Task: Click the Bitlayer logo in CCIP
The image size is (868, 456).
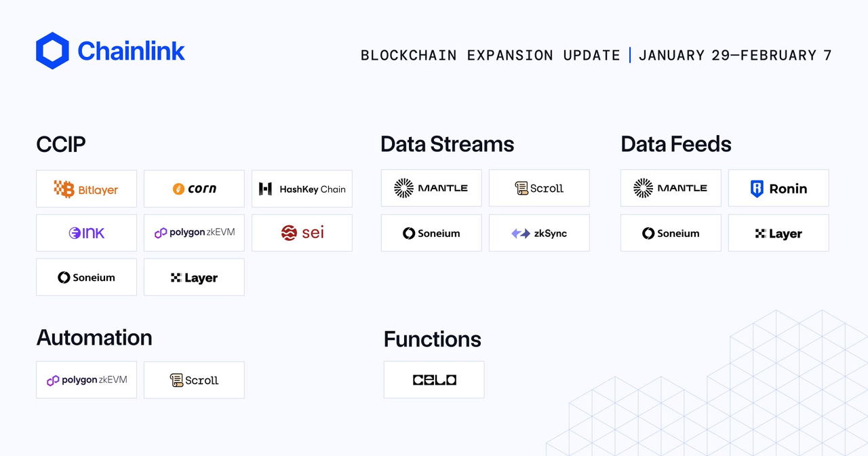Action: pyautogui.click(x=86, y=189)
